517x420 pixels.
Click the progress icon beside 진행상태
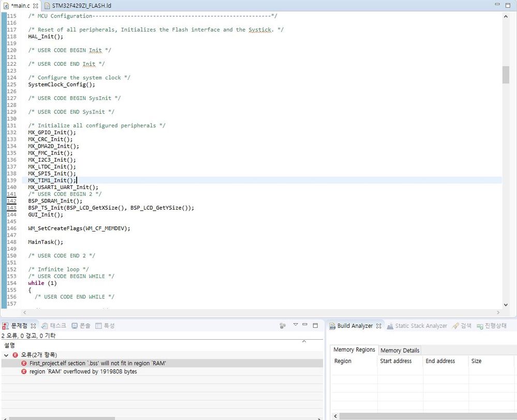tap(480, 326)
